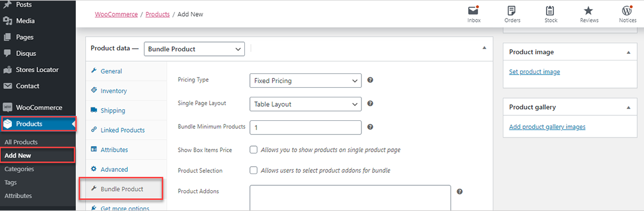Click the Inventory tag icon

click(x=94, y=90)
